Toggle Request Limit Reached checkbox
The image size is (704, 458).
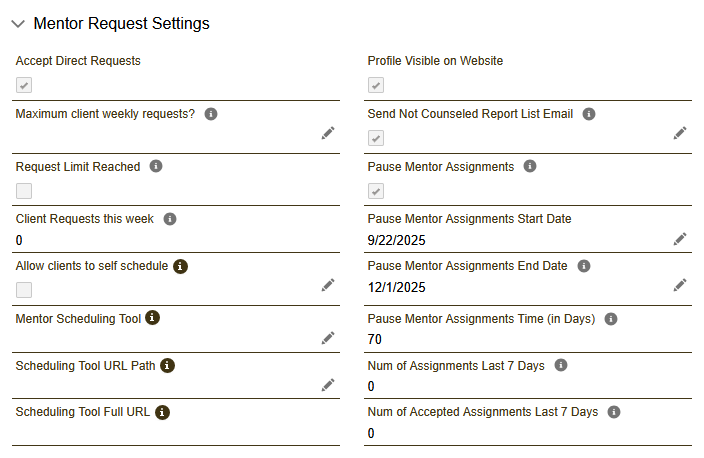click(x=24, y=190)
